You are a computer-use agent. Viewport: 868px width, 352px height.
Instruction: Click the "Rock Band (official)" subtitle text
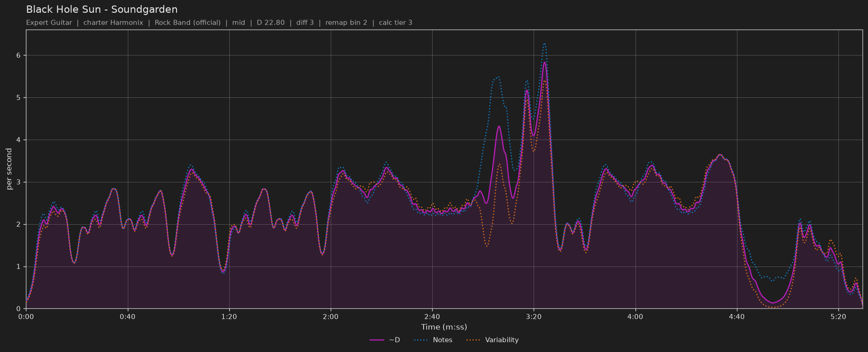click(x=187, y=23)
